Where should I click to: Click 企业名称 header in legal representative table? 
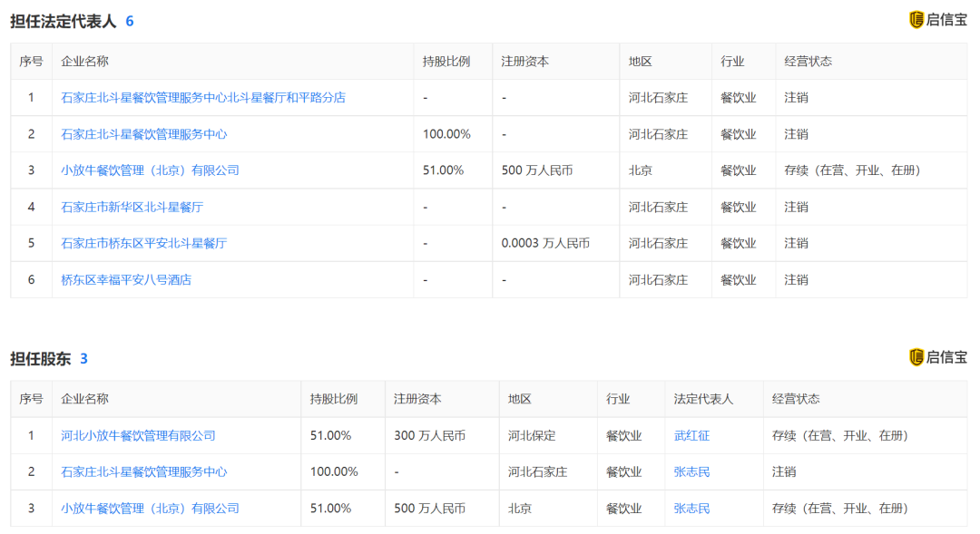(84, 62)
